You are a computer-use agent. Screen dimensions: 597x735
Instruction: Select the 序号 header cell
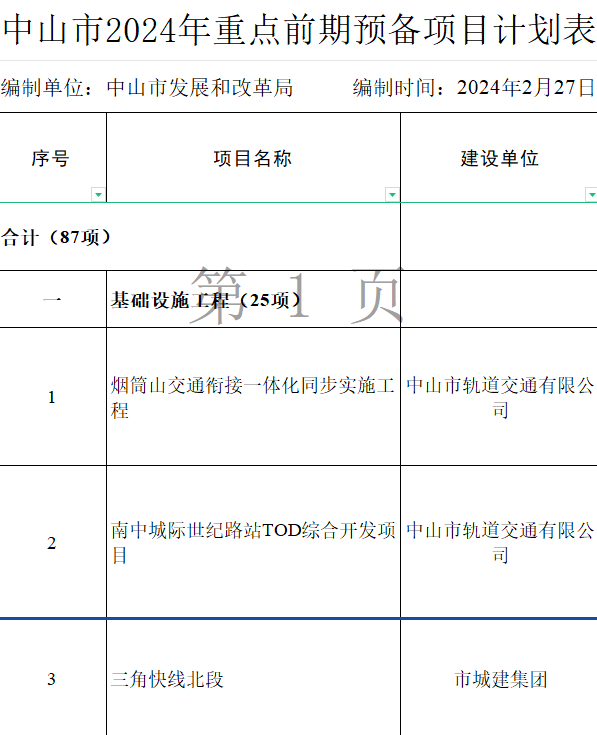click(53, 158)
